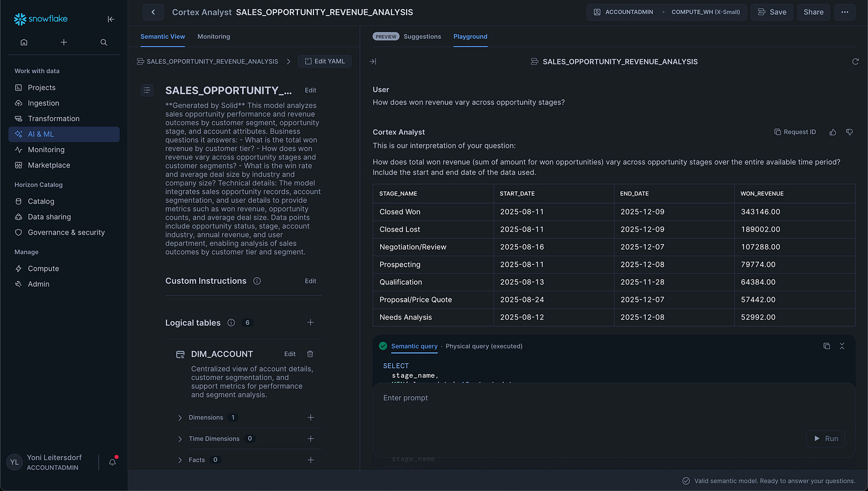Click the Save button
The width and height of the screenshot is (868, 491).
(x=771, y=12)
